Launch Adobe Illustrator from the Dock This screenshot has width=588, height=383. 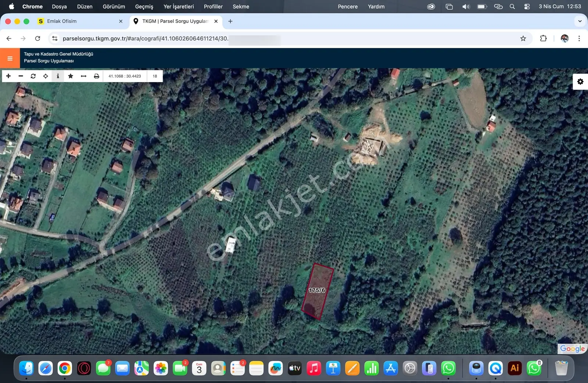515,368
